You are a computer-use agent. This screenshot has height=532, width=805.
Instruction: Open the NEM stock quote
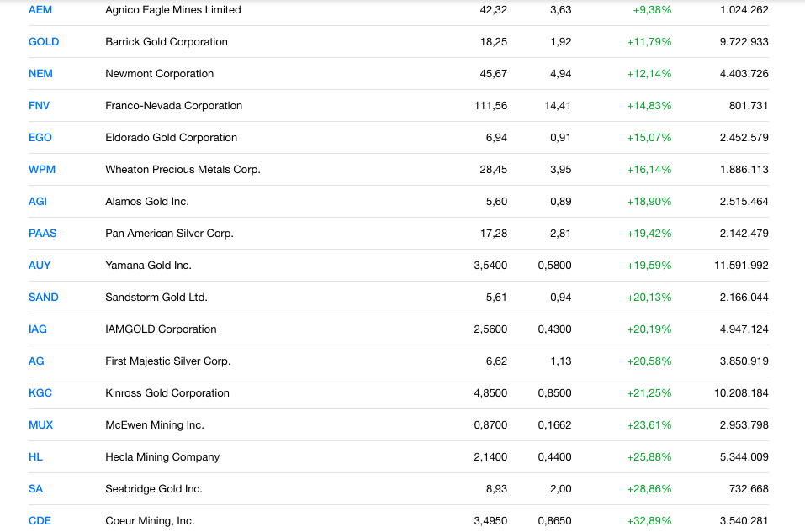(x=40, y=74)
